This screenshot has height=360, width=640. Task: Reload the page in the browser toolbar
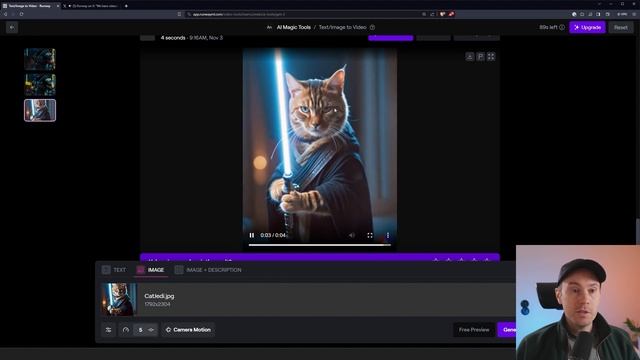22,14
